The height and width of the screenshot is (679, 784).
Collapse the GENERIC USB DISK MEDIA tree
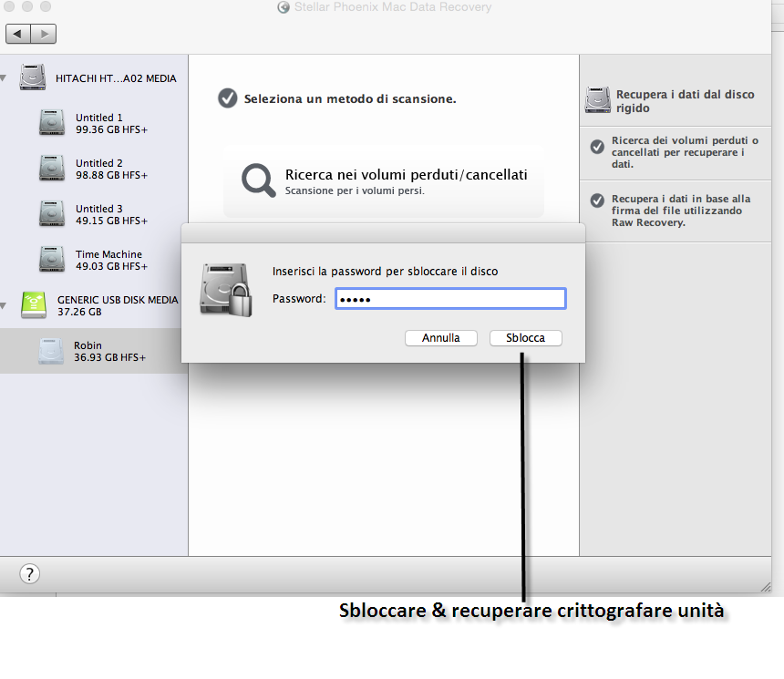4,305
